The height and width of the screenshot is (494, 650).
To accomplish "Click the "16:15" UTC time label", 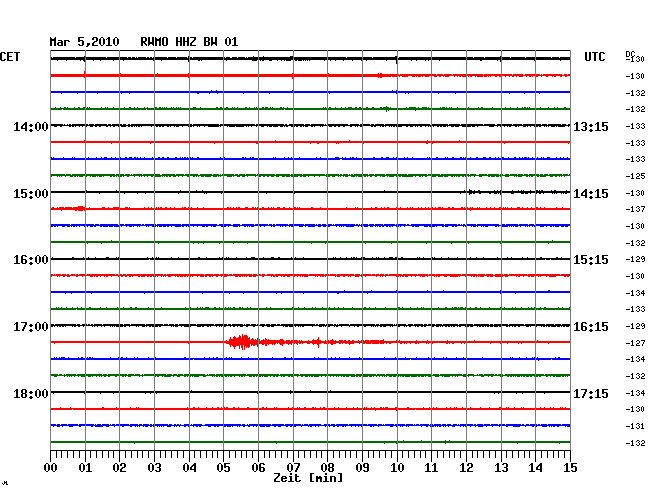I will [591, 327].
